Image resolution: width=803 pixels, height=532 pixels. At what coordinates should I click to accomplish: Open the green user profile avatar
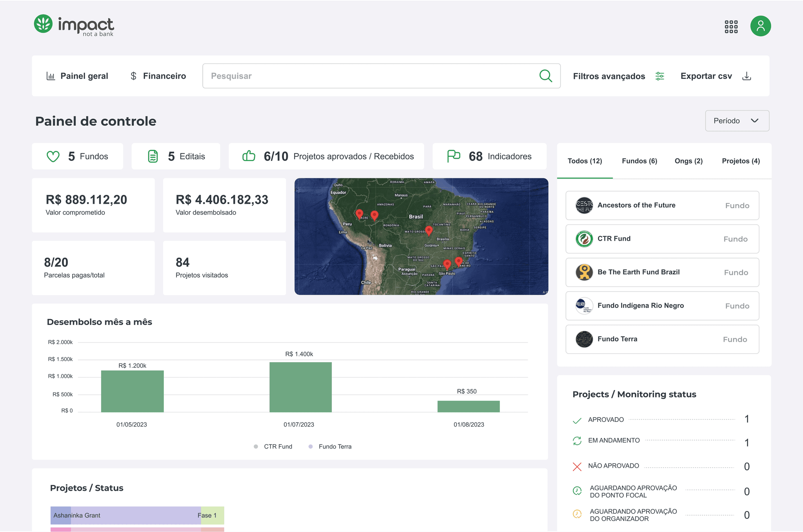(761, 26)
